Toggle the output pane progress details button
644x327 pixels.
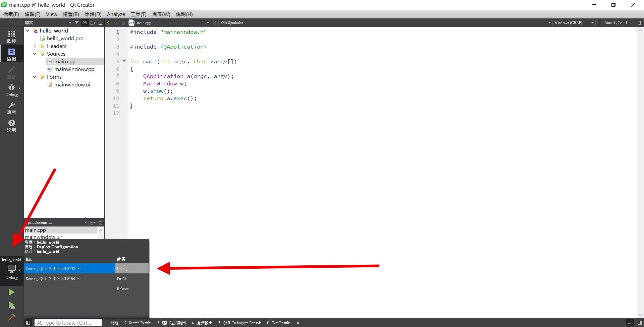pos(630,323)
